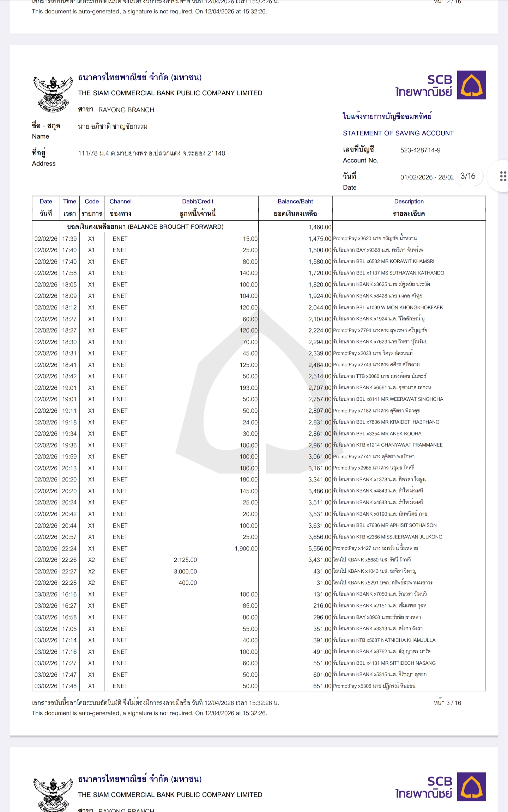Click the Date column header

tap(46, 207)
